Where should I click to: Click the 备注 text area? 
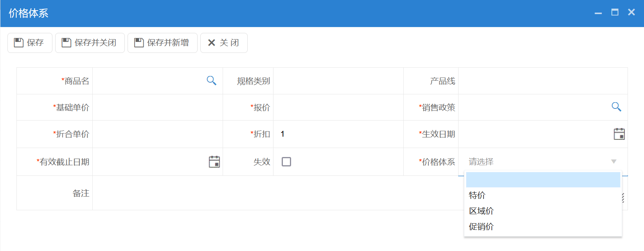pos(274,193)
